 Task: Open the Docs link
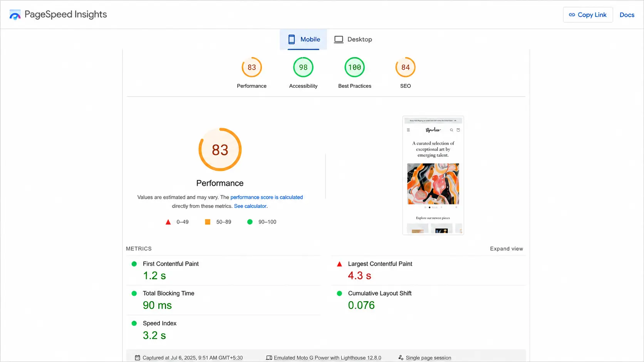click(627, 15)
